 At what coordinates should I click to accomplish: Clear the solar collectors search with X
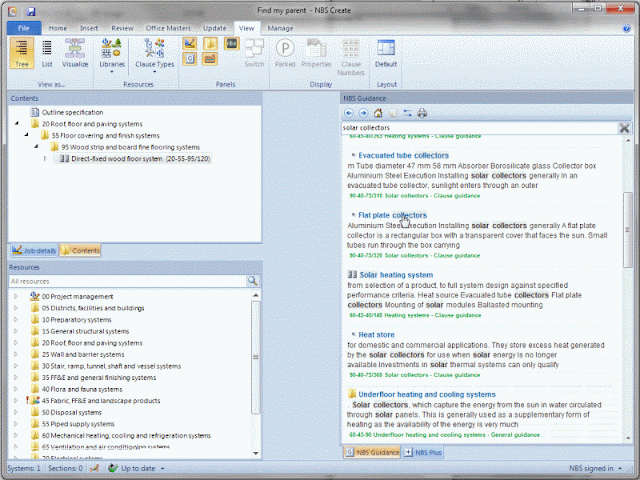point(624,128)
